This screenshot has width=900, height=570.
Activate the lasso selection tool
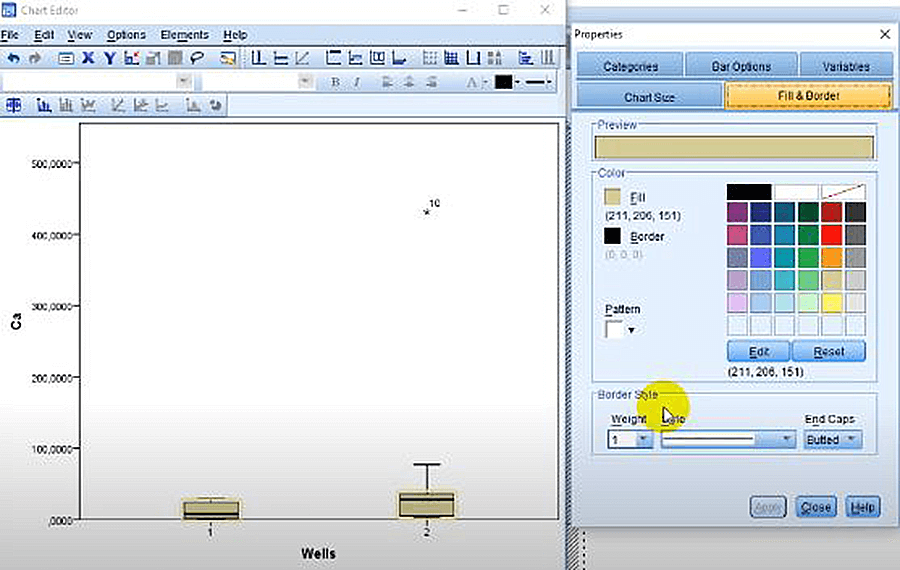197,58
